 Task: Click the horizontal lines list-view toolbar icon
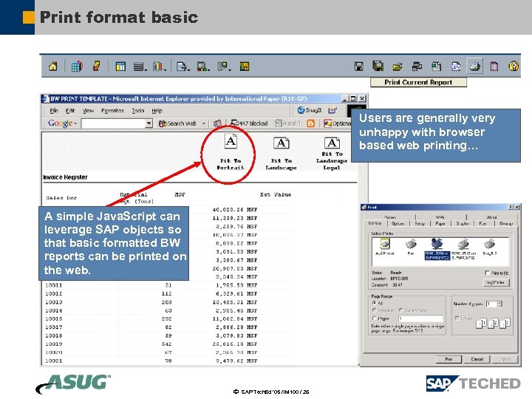tap(139, 66)
